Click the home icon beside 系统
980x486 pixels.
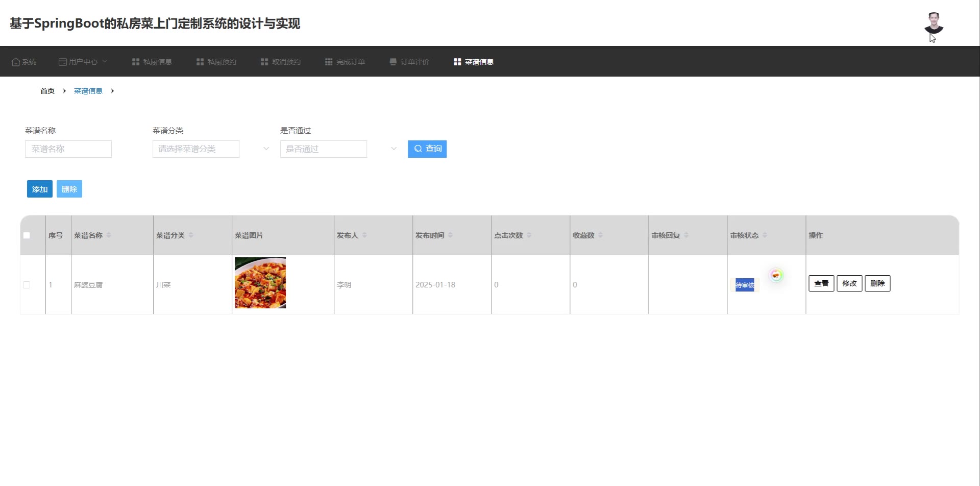pos(16,62)
